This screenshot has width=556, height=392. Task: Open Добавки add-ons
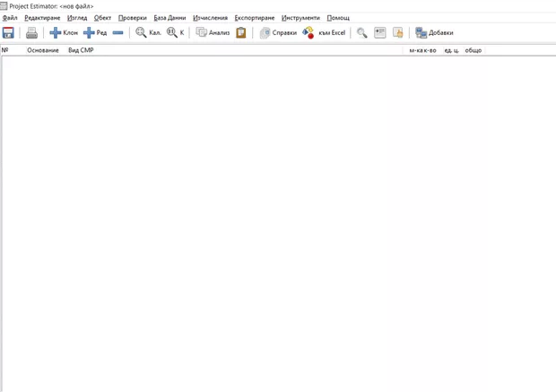click(434, 32)
